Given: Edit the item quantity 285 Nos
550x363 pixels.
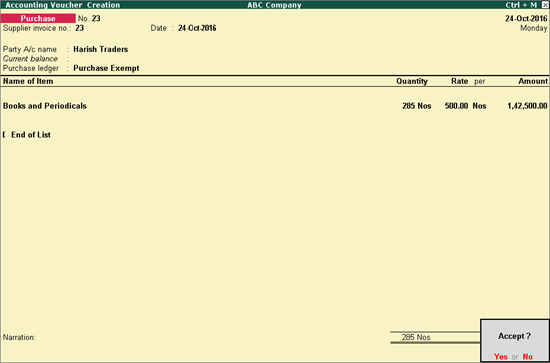Looking at the screenshot, I should click(x=417, y=106).
